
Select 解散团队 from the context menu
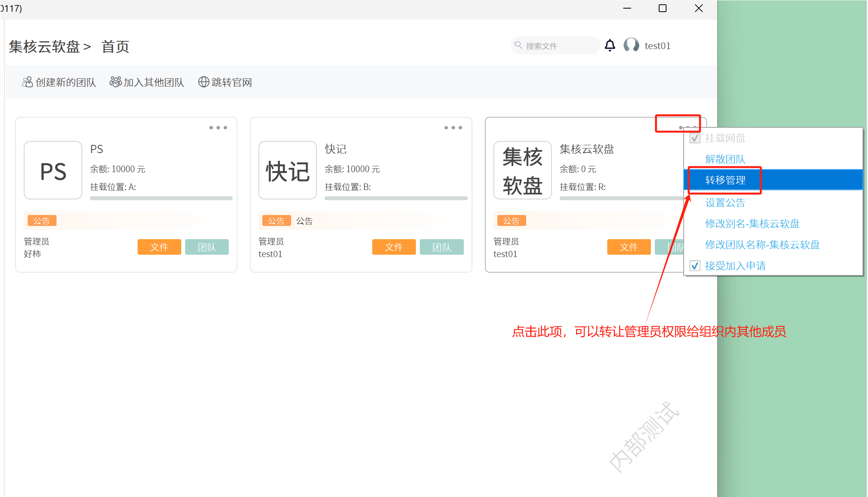[725, 159]
